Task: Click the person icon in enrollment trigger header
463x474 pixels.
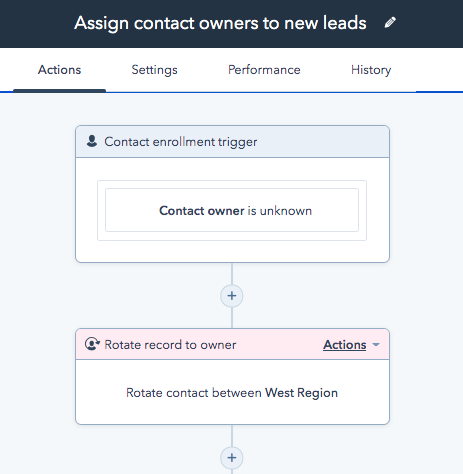Action: click(x=92, y=141)
